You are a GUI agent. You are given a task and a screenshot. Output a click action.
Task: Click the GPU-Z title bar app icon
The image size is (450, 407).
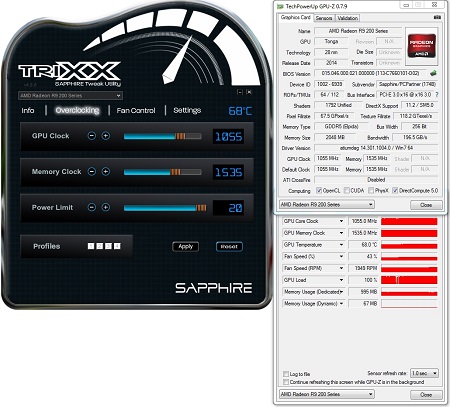click(281, 6)
